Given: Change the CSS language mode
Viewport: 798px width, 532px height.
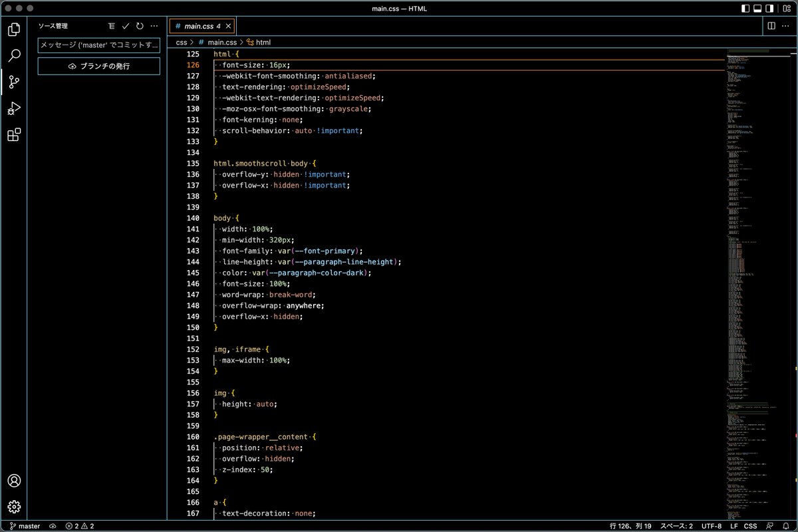Looking at the screenshot, I should point(751,526).
